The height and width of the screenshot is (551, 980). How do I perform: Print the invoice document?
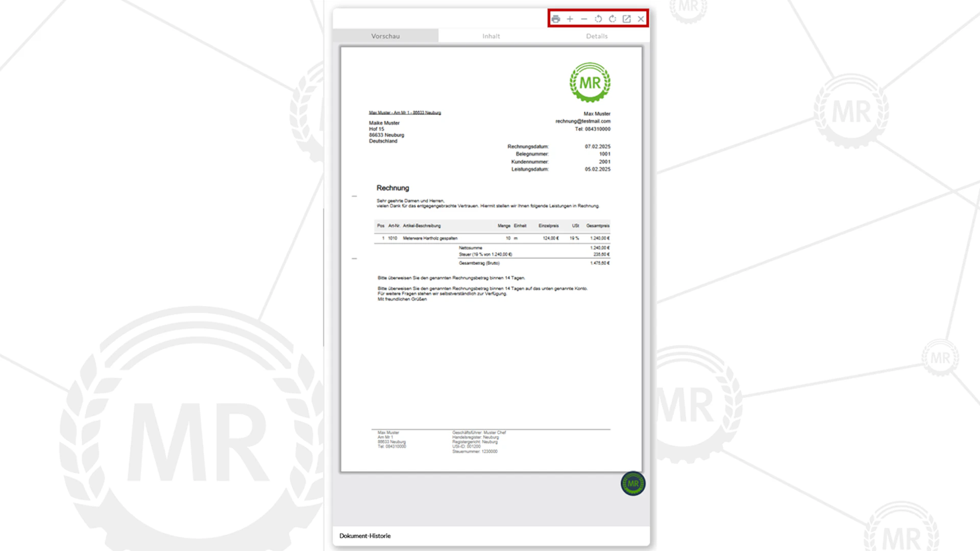click(x=556, y=19)
